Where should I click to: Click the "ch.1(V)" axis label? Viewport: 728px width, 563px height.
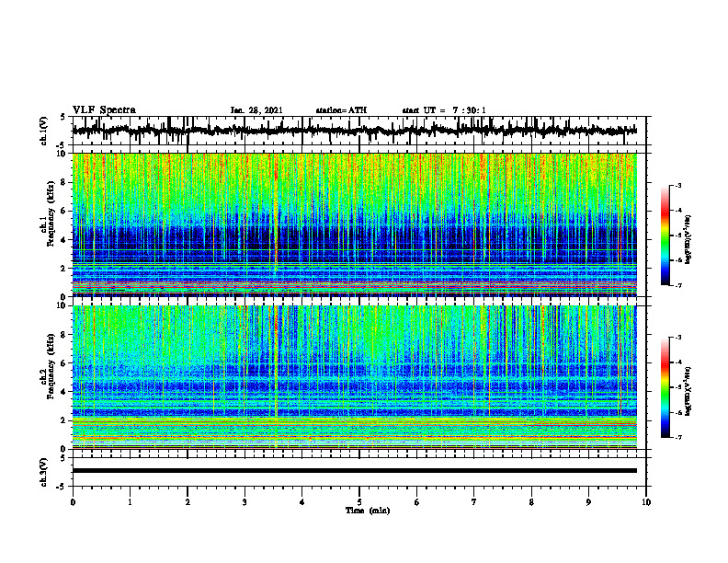(x=43, y=131)
